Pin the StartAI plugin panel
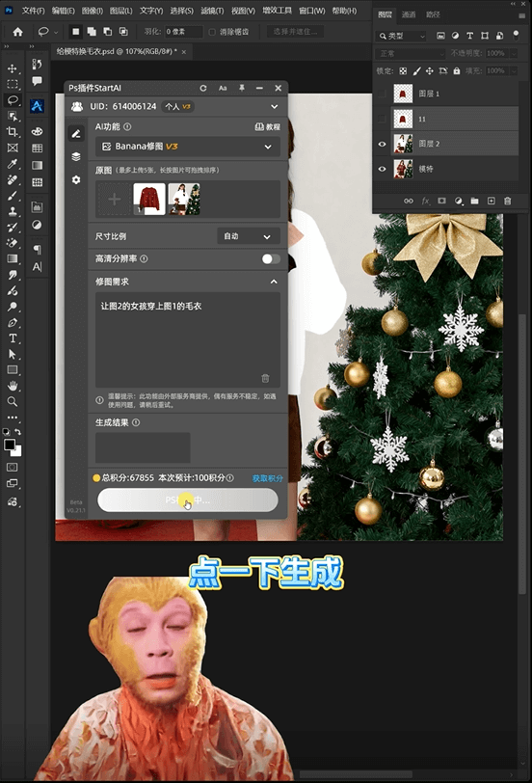This screenshot has width=532, height=783. (x=242, y=88)
